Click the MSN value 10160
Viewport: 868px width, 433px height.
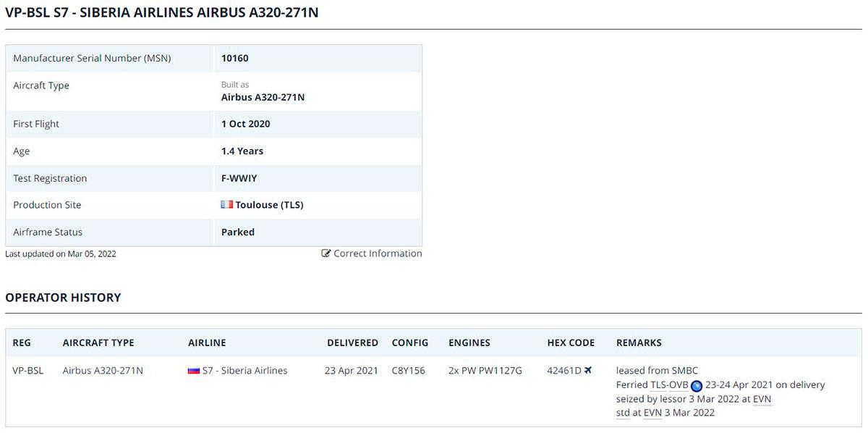(x=235, y=58)
